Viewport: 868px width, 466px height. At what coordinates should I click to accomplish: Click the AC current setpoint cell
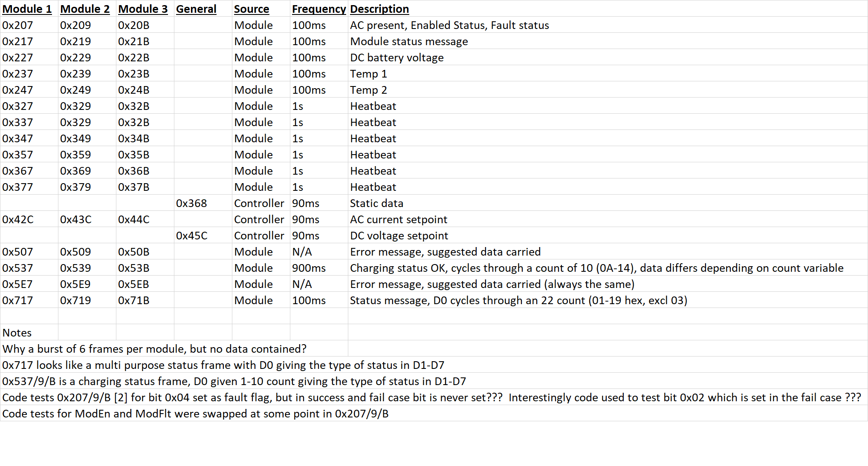pyautogui.click(x=398, y=219)
